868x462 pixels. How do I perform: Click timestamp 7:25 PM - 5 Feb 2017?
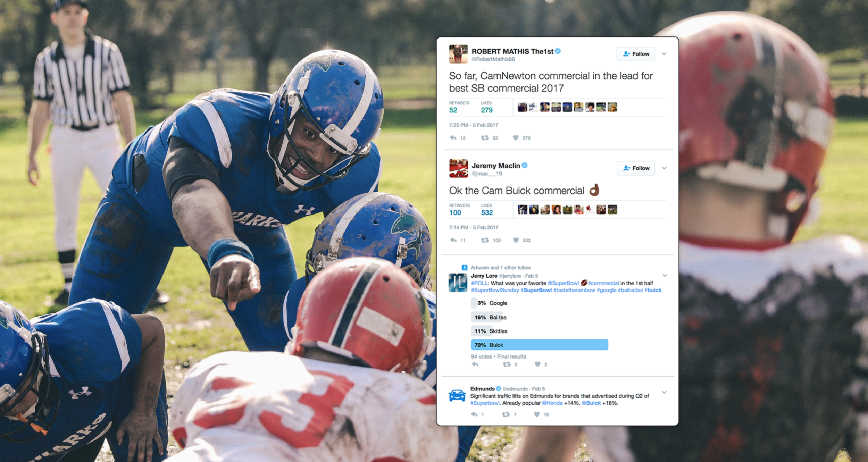[474, 125]
